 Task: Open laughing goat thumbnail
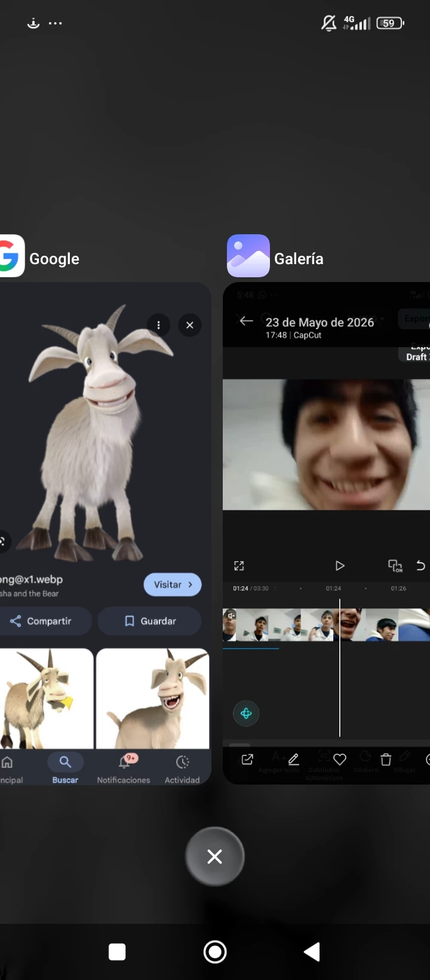click(153, 699)
